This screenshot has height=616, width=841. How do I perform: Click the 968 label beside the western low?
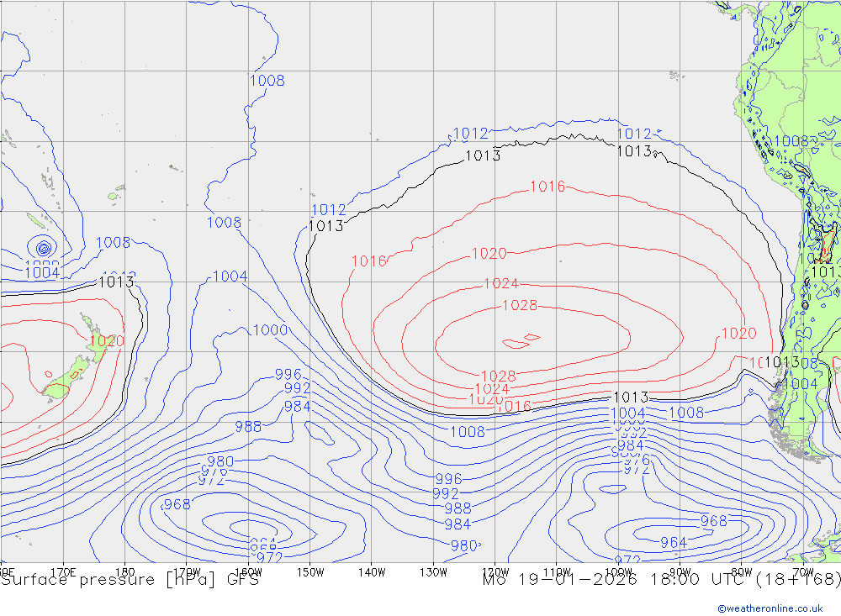point(177,504)
